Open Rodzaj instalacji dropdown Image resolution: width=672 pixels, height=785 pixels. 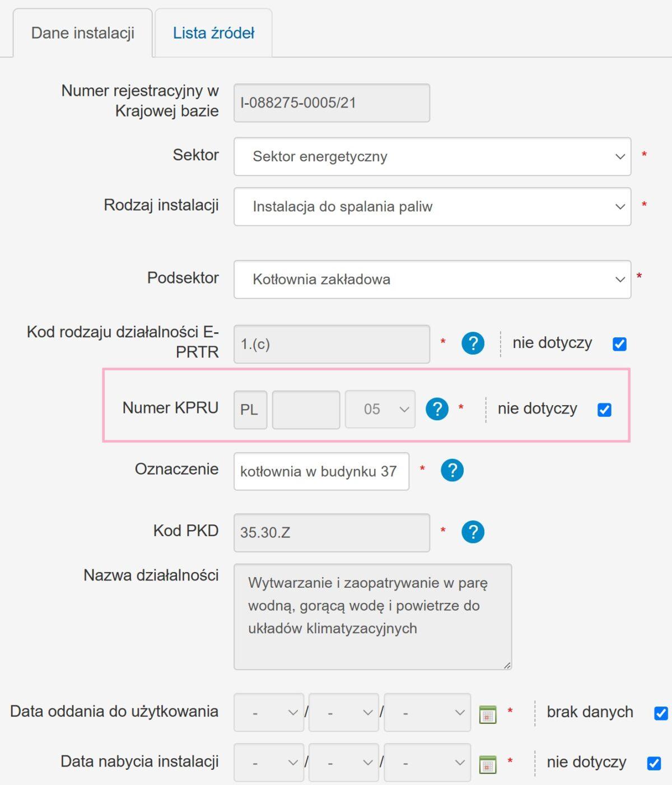tap(432, 207)
